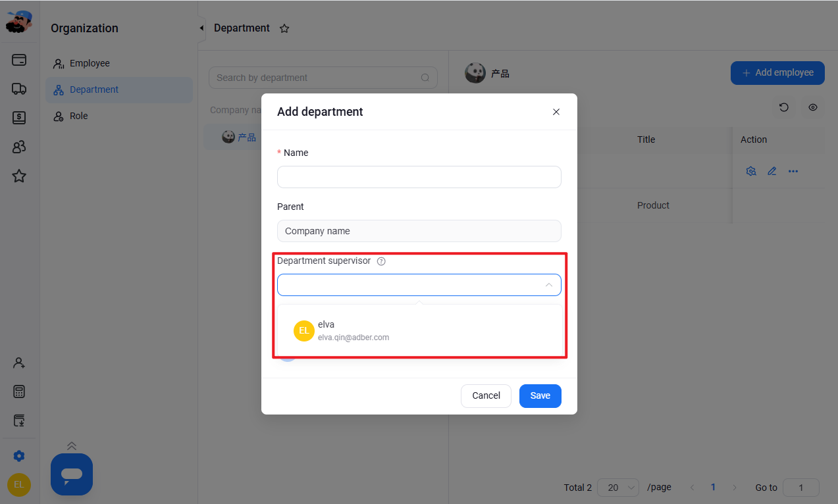Click the gear-user icon in the Action column
The width and height of the screenshot is (838, 504).
751,171
